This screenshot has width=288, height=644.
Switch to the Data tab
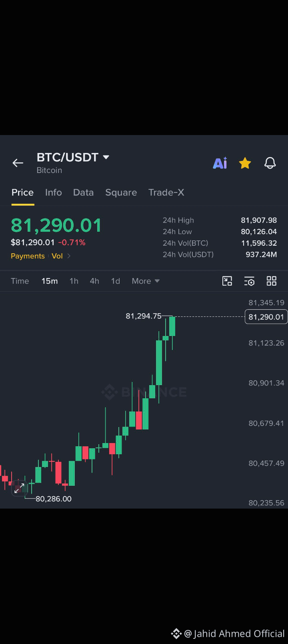point(83,193)
